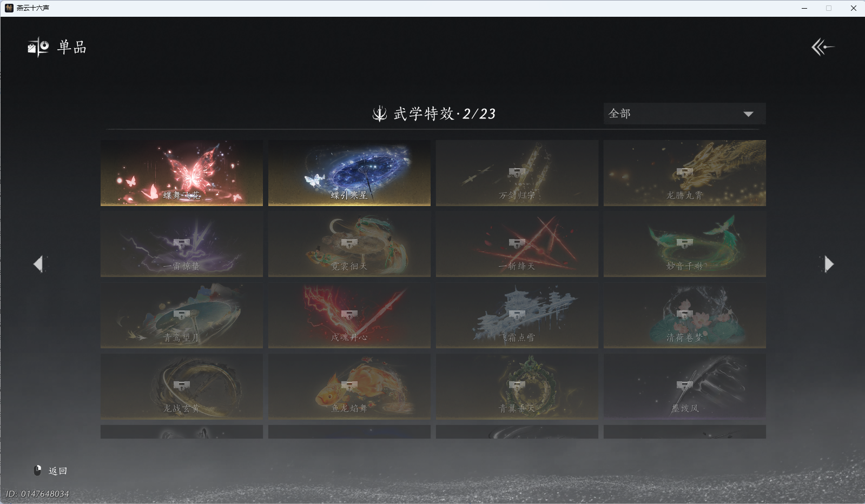Open the 全部 filter dropdown
This screenshot has width=865, height=504.
pos(684,114)
